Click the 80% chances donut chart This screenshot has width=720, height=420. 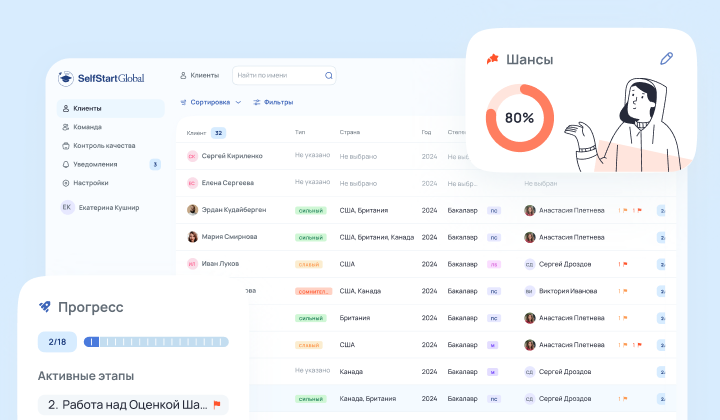coord(518,117)
